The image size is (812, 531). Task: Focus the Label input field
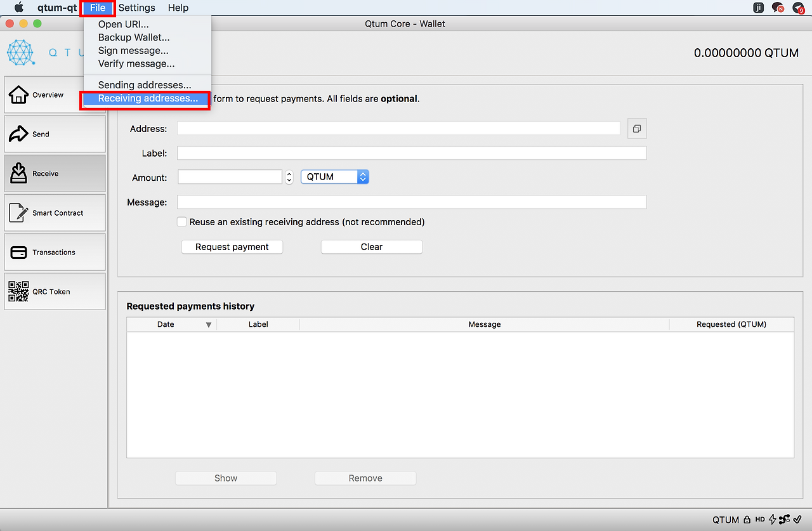(412, 153)
